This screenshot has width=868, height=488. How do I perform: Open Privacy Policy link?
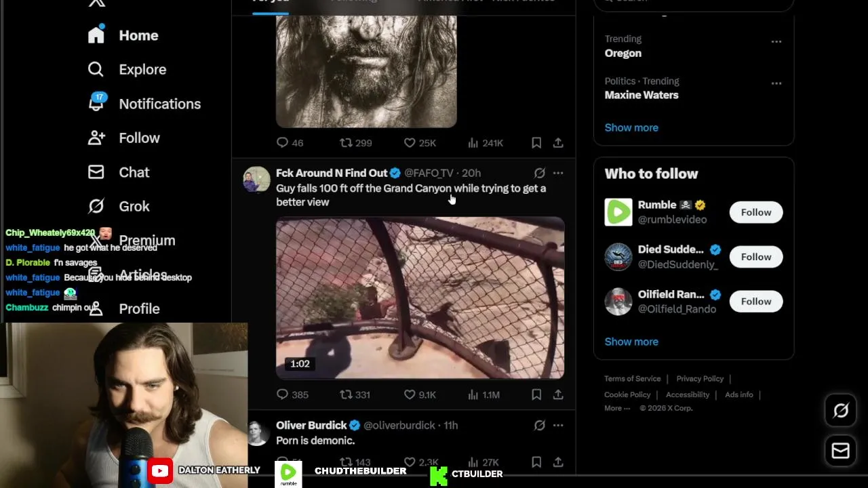700,379
